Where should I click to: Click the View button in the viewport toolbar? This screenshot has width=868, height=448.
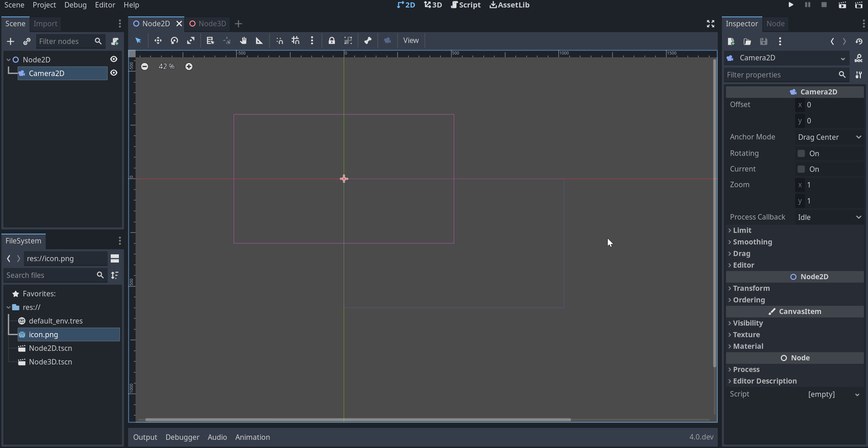click(410, 40)
